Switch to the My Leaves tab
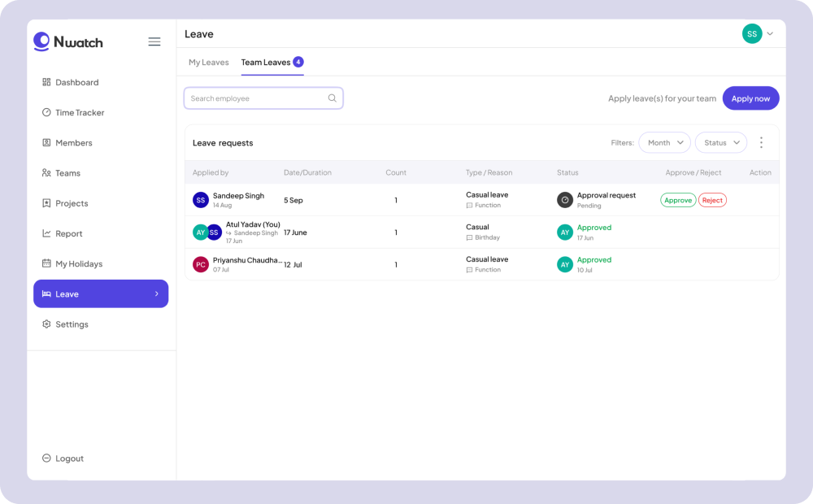The image size is (813, 504). point(209,62)
